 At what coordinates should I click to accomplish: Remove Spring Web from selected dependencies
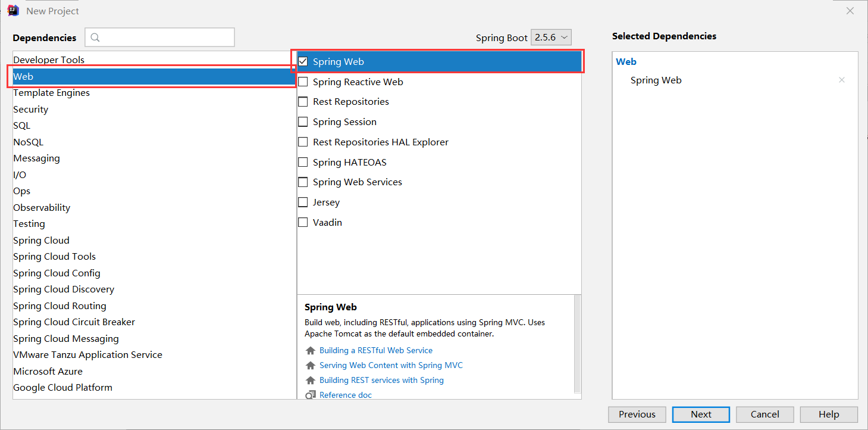pos(841,80)
